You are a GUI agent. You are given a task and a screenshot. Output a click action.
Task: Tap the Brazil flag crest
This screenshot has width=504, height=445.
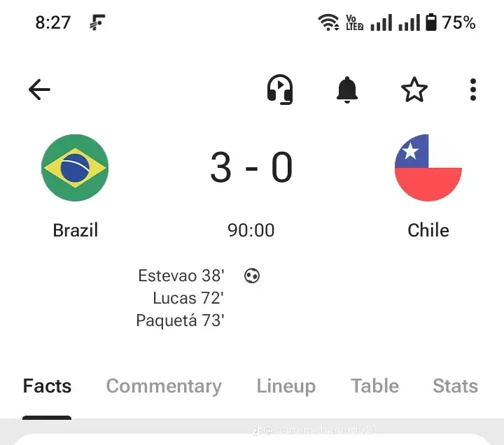coord(75,168)
